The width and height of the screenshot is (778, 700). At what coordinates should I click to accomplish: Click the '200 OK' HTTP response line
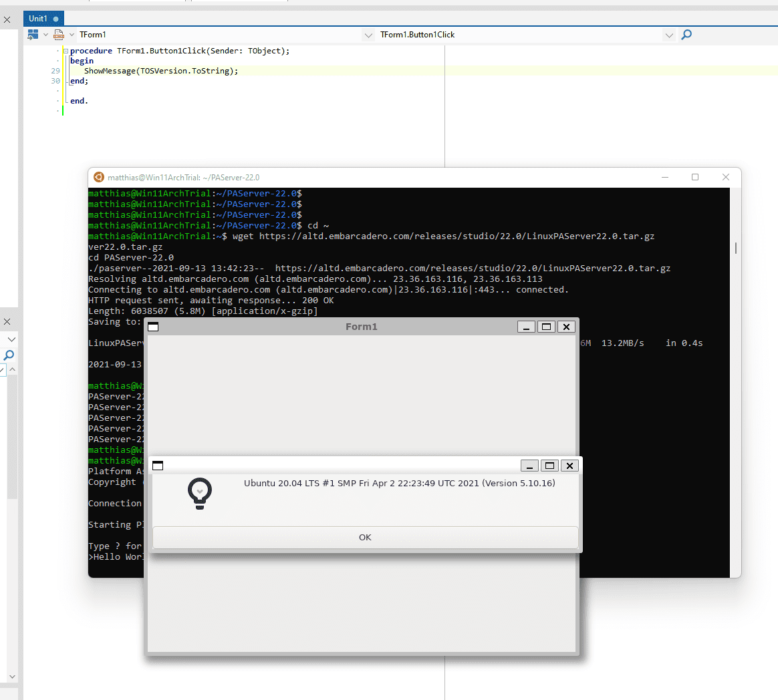(x=211, y=301)
